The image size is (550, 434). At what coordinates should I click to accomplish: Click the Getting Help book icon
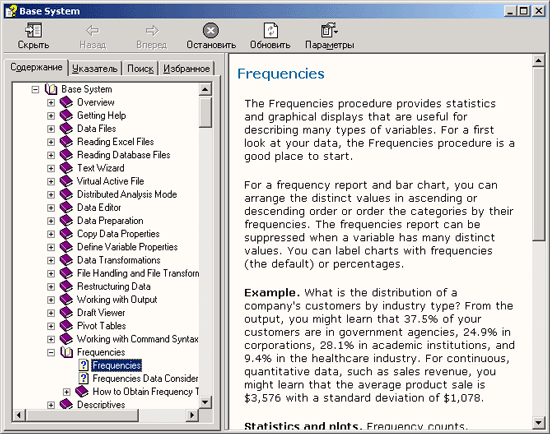[66, 115]
